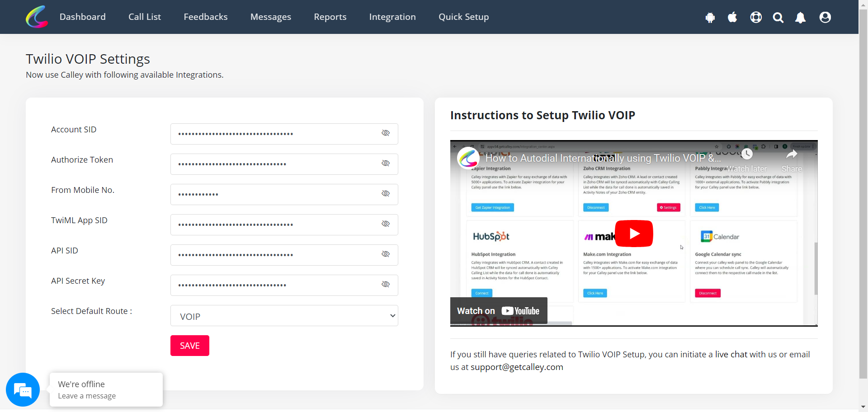Open the Feedbacks menu
Image resolution: width=868 pixels, height=412 pixels.
pos(206,17)
